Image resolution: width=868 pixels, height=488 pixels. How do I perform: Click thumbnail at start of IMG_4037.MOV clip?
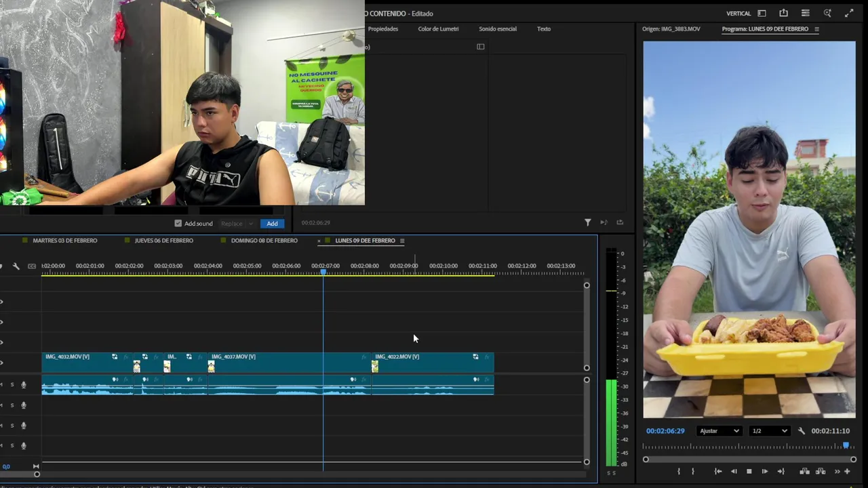pos(212,367)
